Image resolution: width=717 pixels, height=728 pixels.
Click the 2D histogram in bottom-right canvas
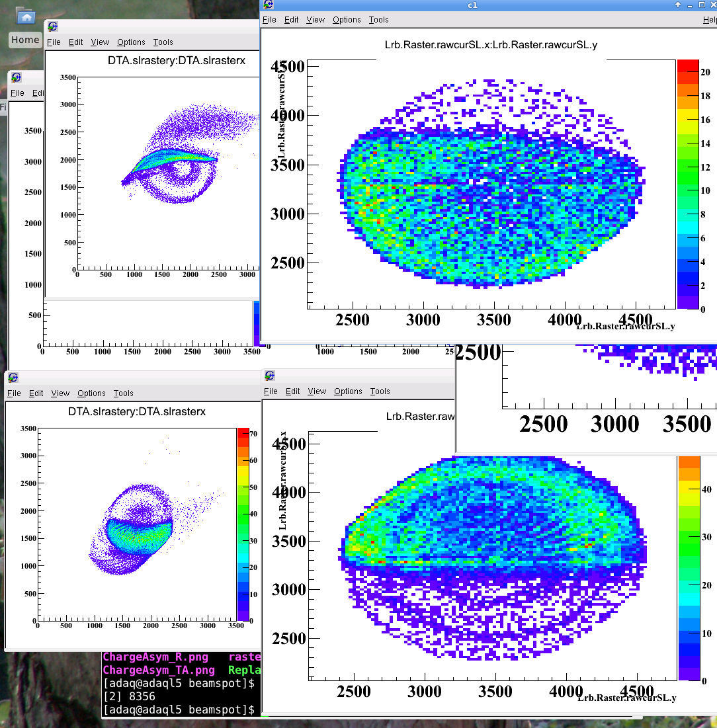492,557
